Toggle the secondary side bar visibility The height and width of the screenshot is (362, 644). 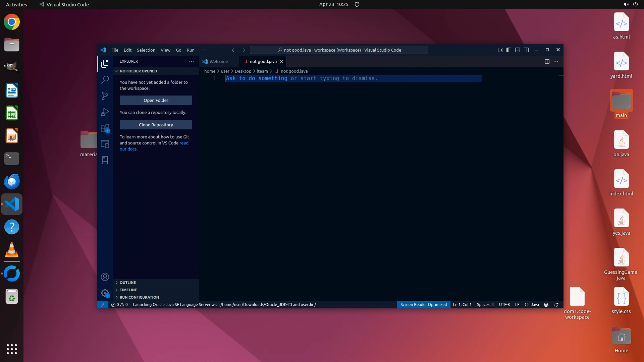526,50
